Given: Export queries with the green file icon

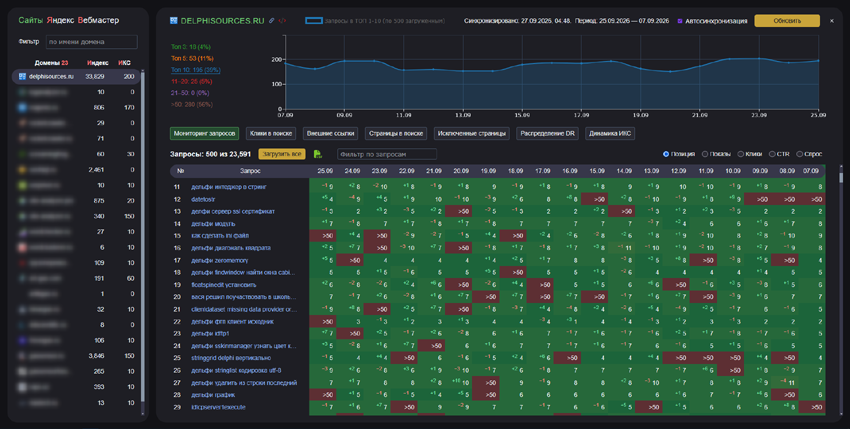Looking at the screenshot, I should (x=318, y=154).
